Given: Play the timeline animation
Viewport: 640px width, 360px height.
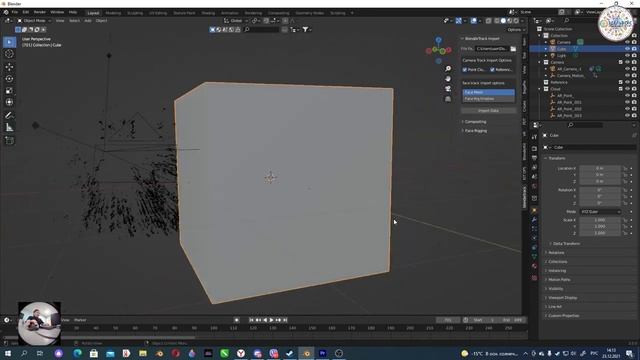Looking at the screenshot, I should tap(271, 320).
